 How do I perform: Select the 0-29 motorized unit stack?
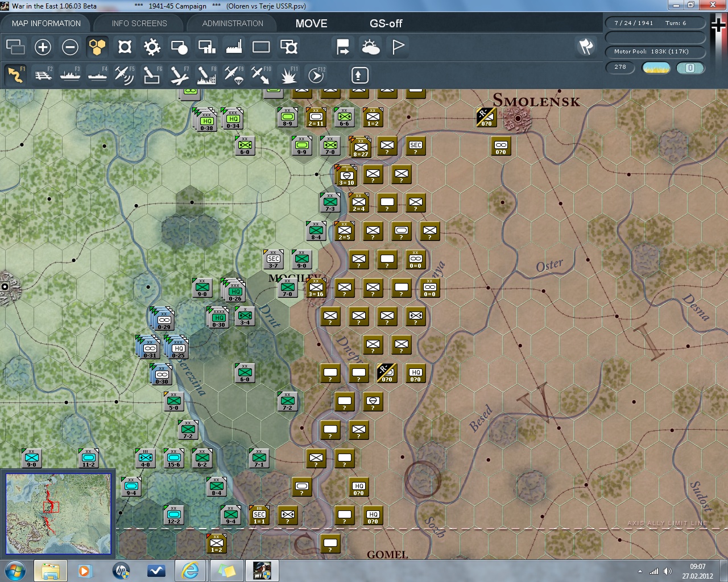coord(163,319)
